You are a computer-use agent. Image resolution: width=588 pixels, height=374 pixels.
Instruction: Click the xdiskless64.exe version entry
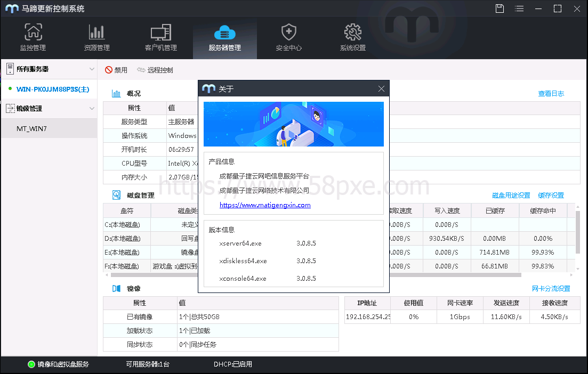pos(243,261)
